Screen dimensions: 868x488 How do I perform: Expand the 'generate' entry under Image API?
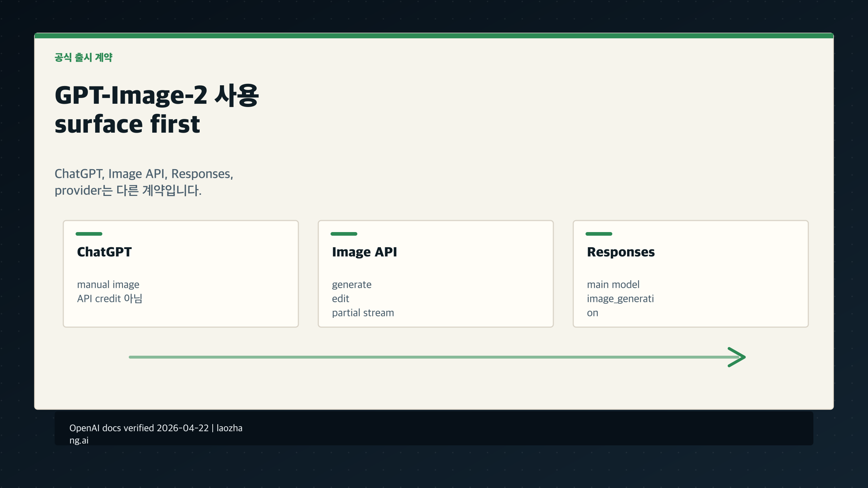(x=352, y=284)
